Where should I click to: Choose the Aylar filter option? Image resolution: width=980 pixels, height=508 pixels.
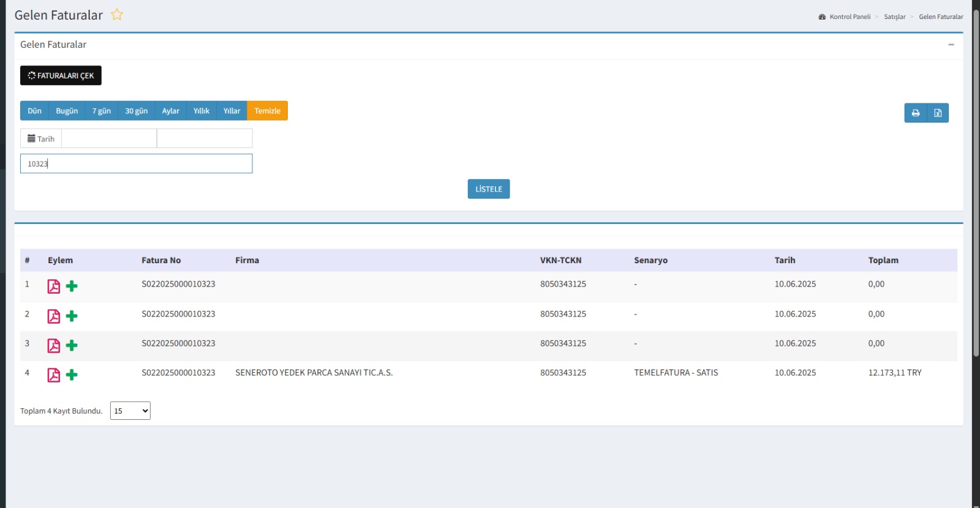(170, 111)
